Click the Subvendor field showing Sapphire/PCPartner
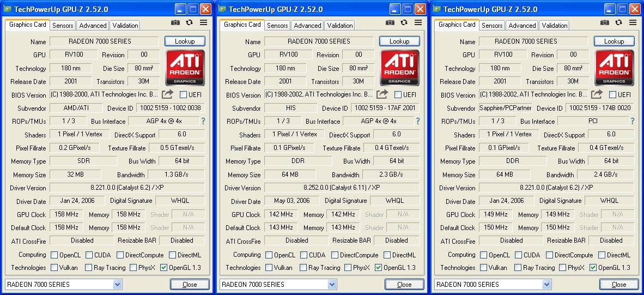 click(505, 108)
